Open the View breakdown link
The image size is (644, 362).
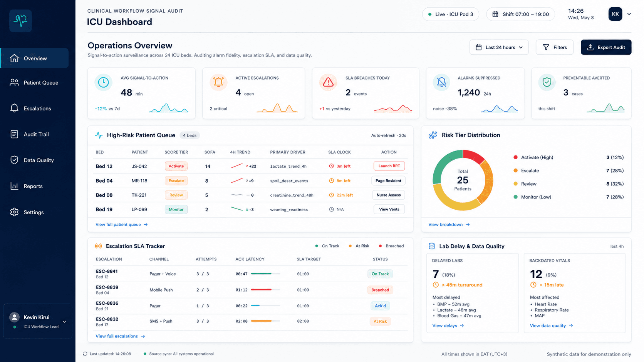[x=449, y=225]
